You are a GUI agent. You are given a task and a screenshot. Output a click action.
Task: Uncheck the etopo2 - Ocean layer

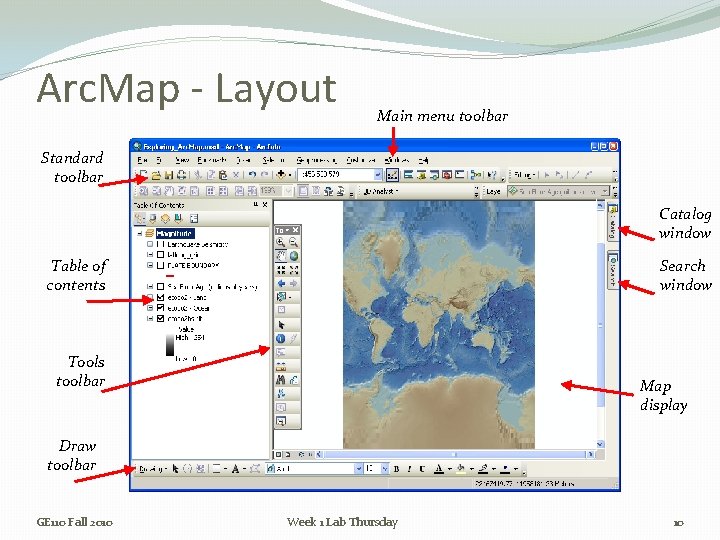pos(160,308)
